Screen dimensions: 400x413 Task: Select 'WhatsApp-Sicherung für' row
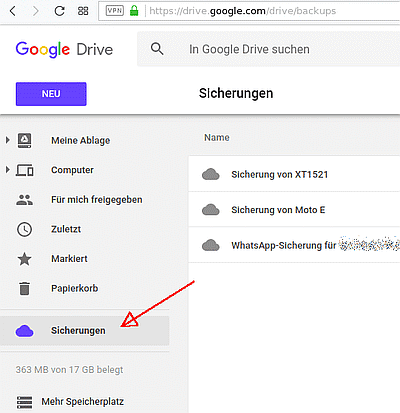point(294,245)
